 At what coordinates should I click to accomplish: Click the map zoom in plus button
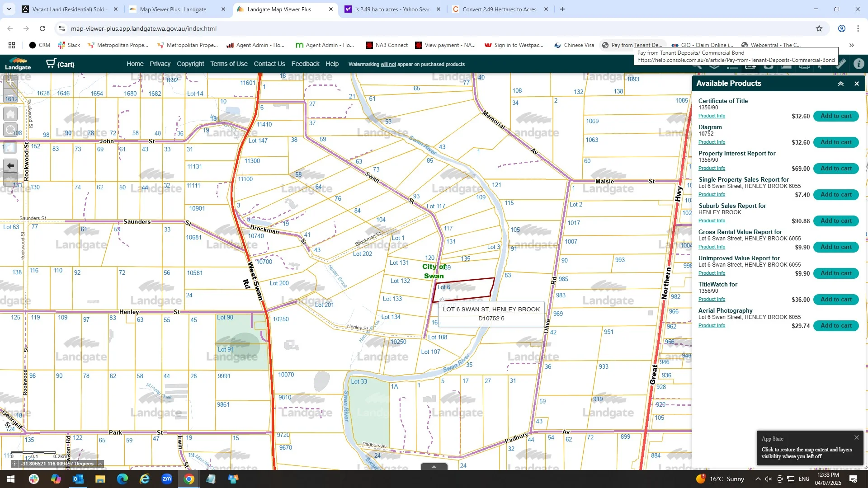coord(10,83)
